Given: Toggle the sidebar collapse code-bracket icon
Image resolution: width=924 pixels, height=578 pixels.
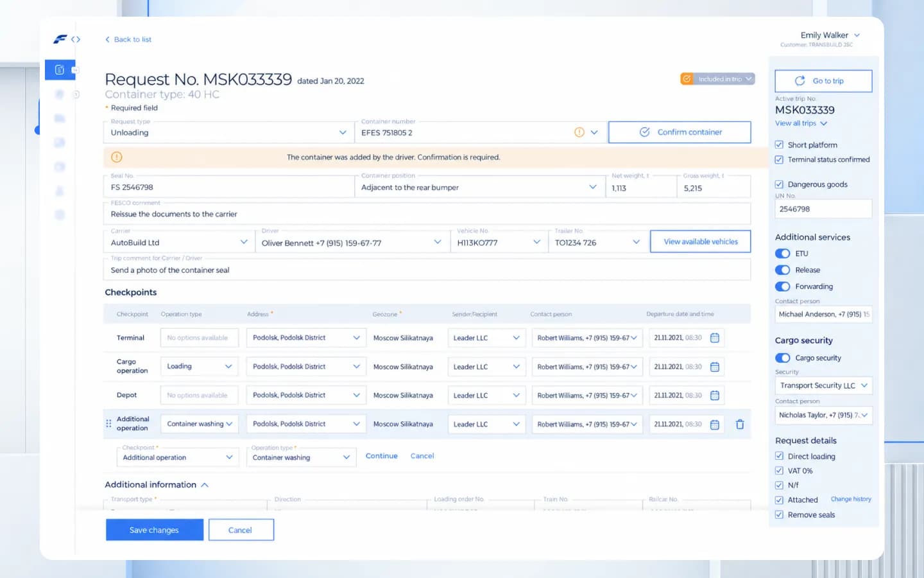Looking at the screenshot, I should [x=76, y=39].
